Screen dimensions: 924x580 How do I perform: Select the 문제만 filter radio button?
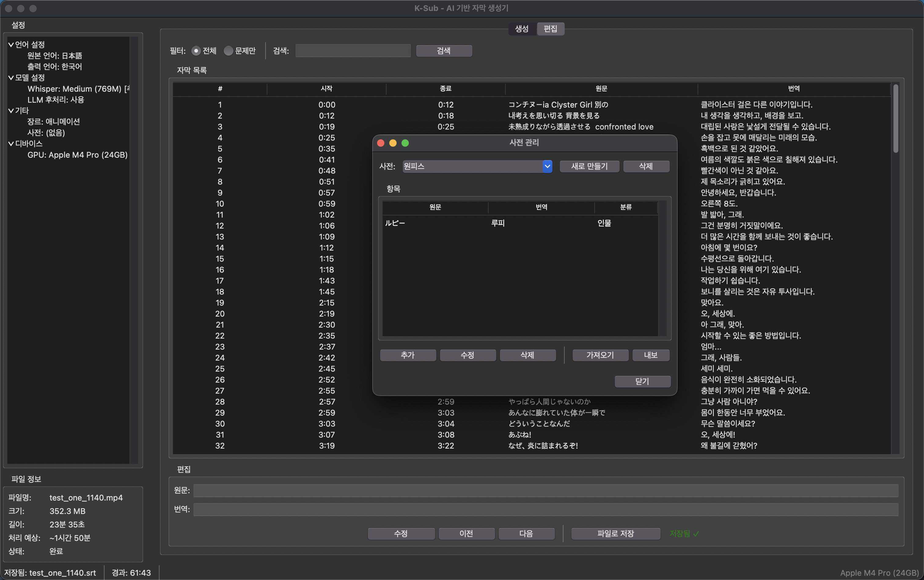pos(228,51)
